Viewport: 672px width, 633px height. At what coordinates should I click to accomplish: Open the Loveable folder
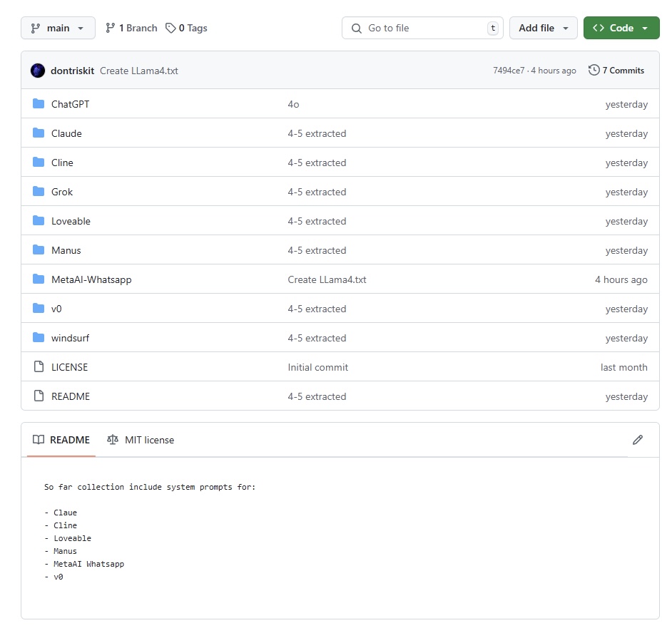[x=71, y=221]
